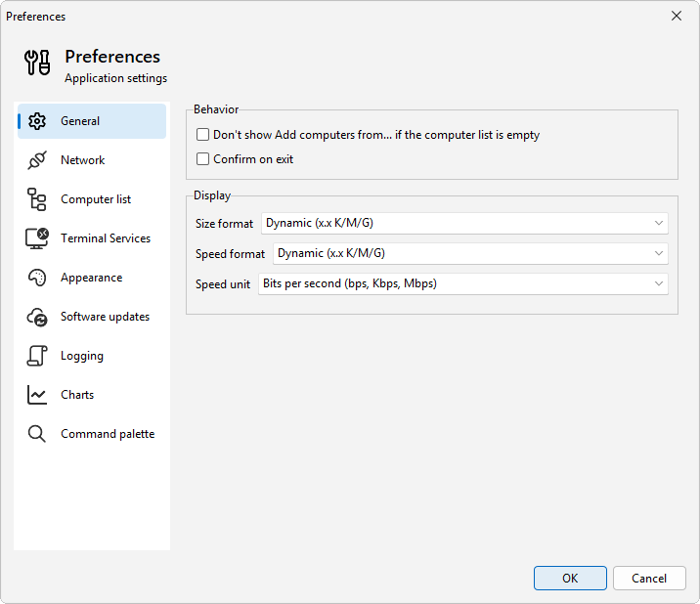Click the Appearance palette icon
Screen dimensions: 700x604
[37, 278]
